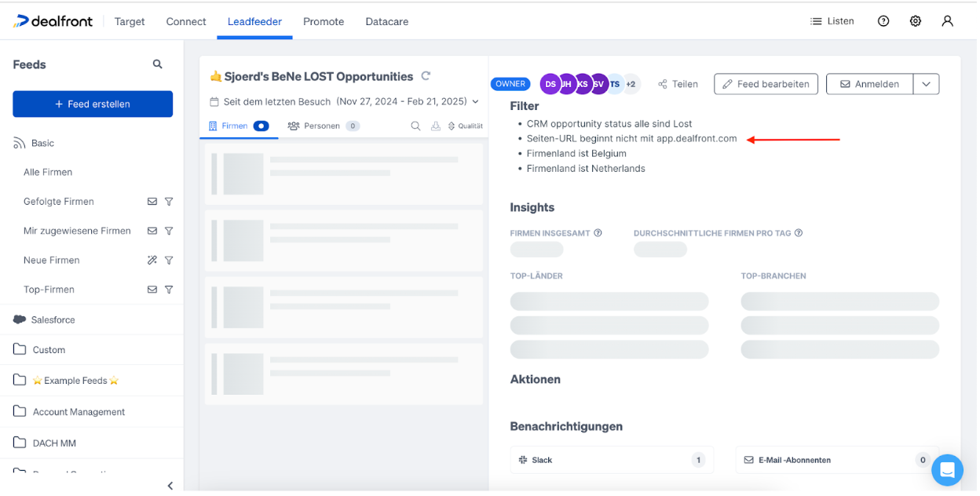
Task: Collapse the feeds sidebar with chevron
Action: 170,486
